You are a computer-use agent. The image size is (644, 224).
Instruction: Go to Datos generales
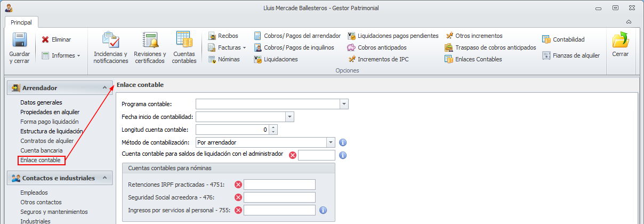(41, 102)
